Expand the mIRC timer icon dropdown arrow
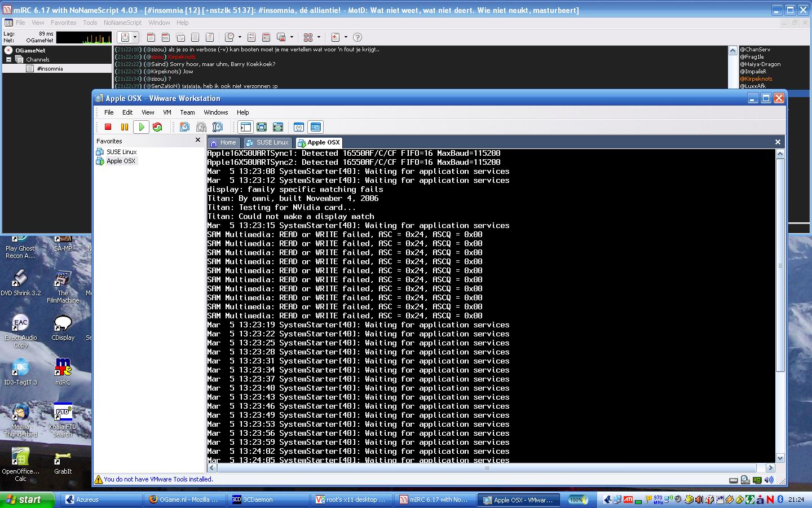812x508 pixels. click(240, 37)
